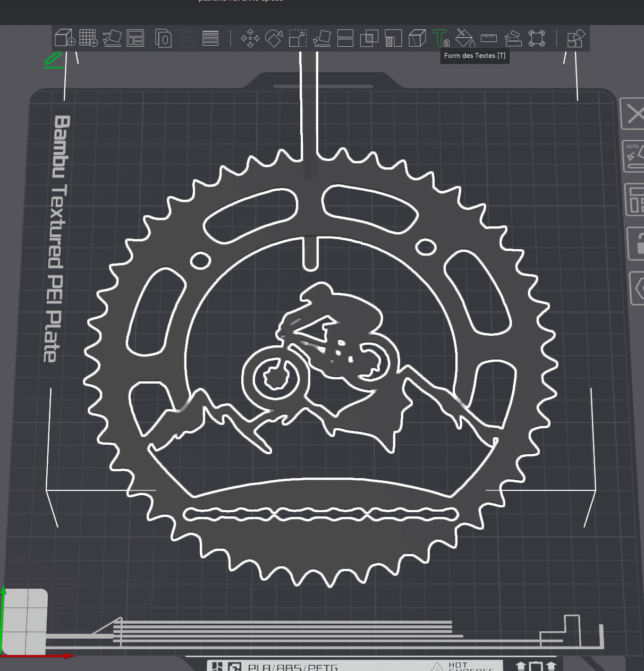
Task: Click the green Text shape tool
Action: point(440,38)
